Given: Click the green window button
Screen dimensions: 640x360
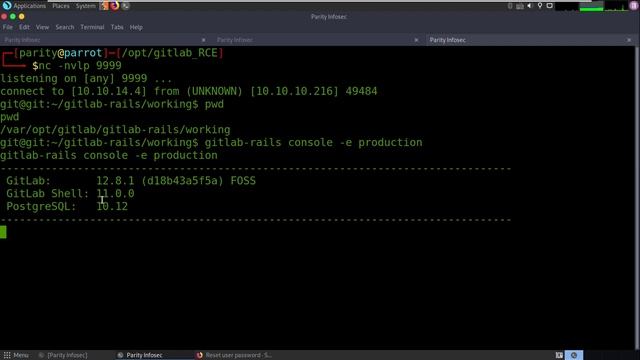Looking at the screenshot, I should [13, 17].
